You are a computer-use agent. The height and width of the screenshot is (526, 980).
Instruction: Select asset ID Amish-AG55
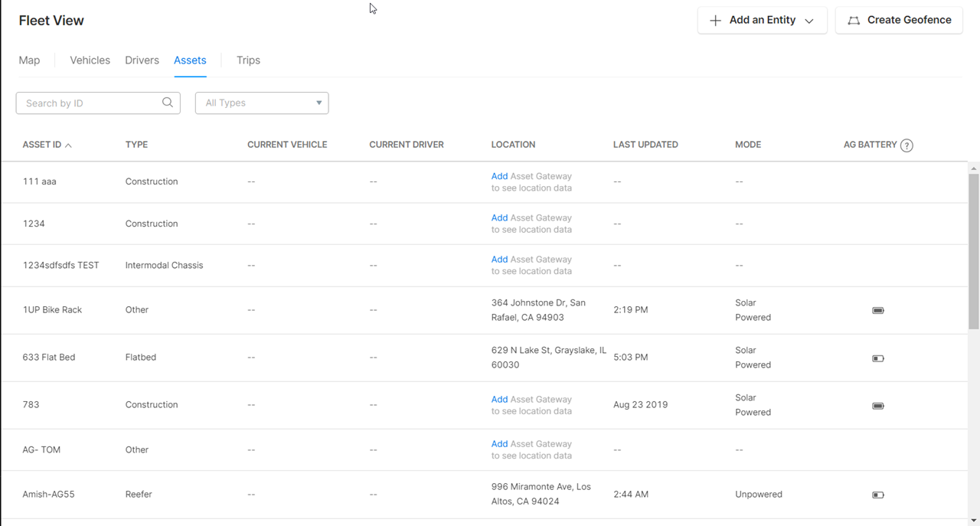click(x=48, y=495)
